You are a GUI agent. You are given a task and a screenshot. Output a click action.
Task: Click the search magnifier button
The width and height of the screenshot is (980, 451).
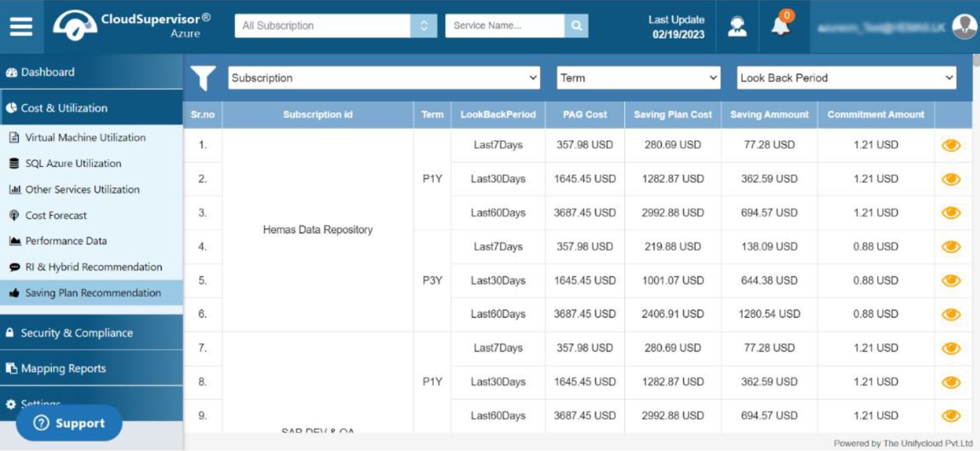pos(576,26)
